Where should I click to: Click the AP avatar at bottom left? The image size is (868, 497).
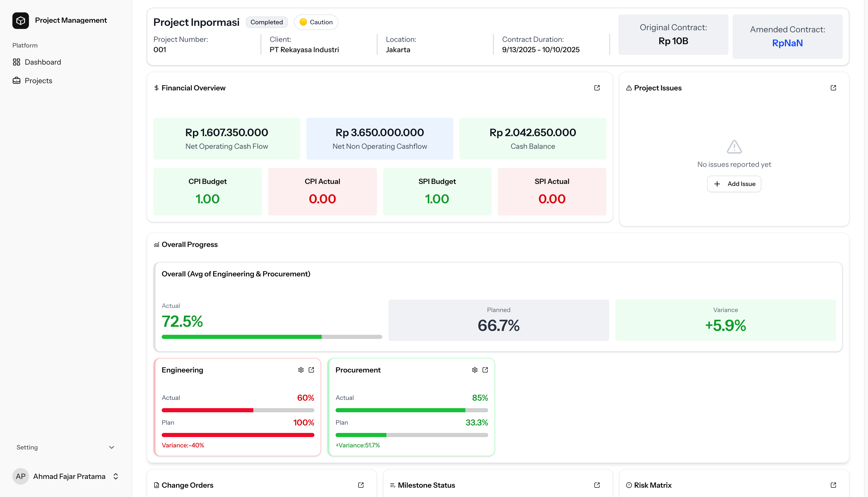coord(20,476)
